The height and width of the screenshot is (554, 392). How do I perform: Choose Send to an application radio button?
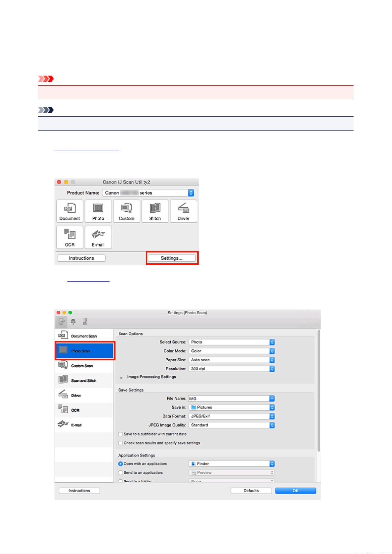[x=120, y=472]
